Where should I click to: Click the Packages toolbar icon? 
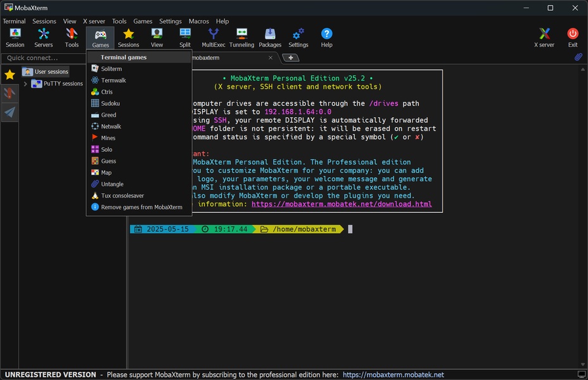[x=270, y=37]
